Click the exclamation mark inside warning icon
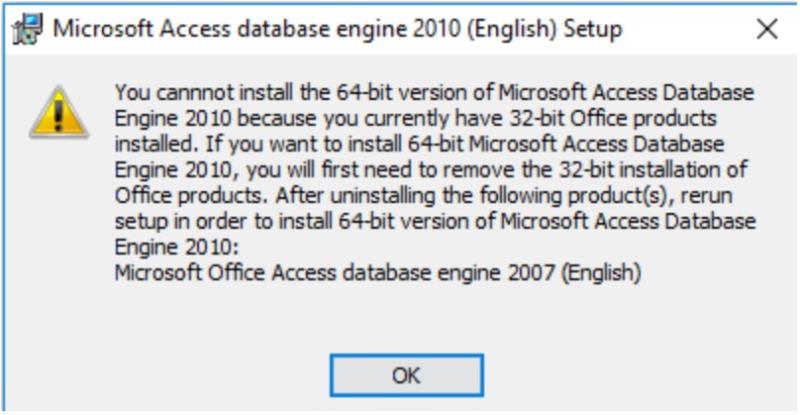 [x=58, y=116]
